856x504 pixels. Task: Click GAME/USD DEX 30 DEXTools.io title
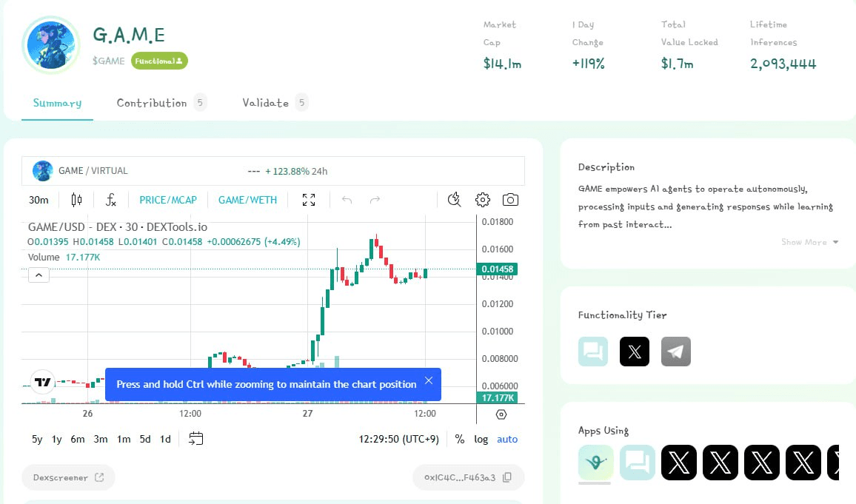[118, 227]
